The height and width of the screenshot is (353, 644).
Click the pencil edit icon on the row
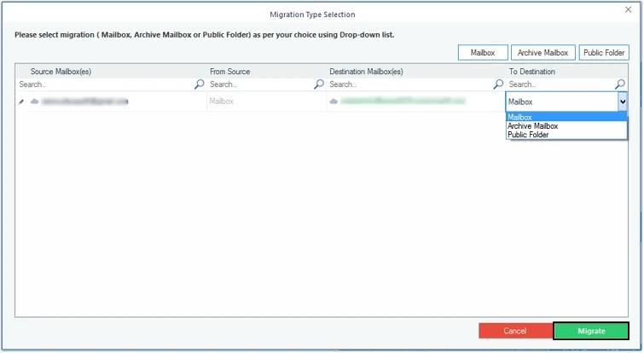point(21,101)
